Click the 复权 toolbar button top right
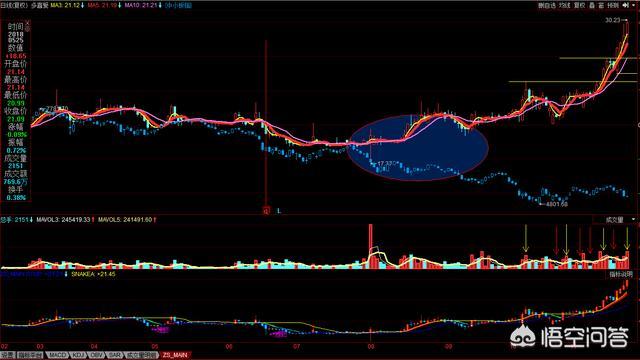The width and height of the screenshot is (640, 360). 580,5
